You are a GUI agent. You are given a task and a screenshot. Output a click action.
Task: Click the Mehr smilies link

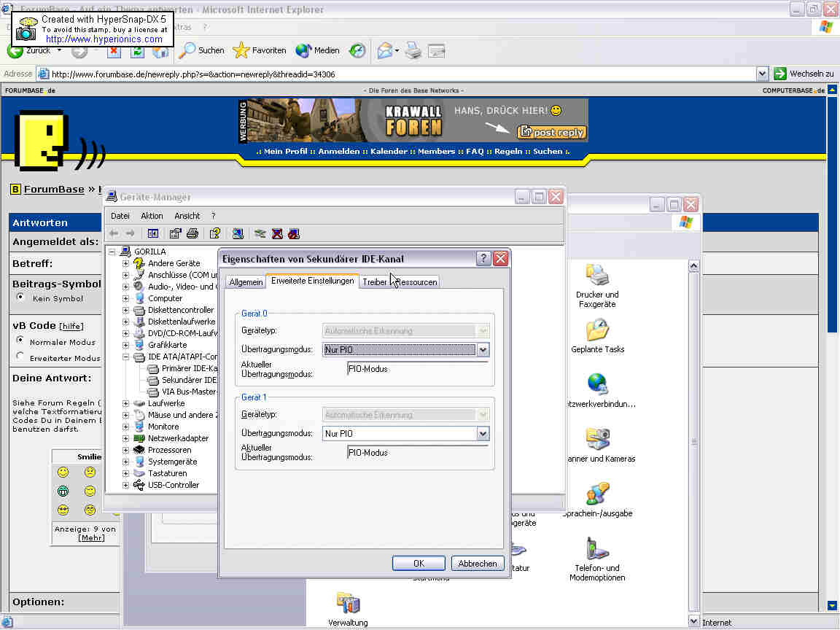pyautogui.click(x=92, y=538)
